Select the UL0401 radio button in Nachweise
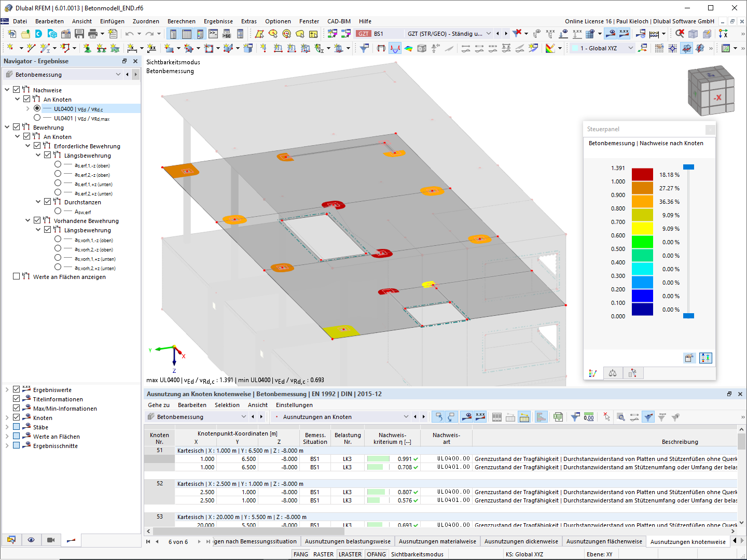 coord(37,118)
